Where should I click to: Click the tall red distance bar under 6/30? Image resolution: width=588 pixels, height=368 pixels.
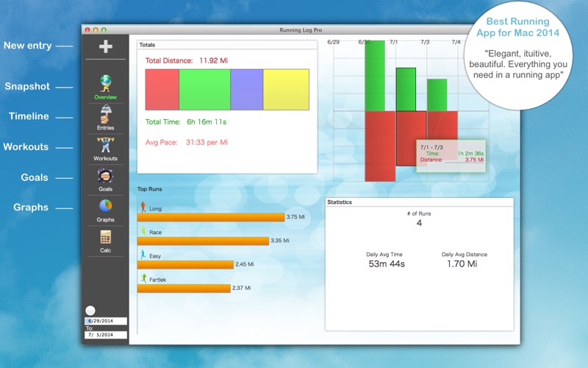coord(380,146)
